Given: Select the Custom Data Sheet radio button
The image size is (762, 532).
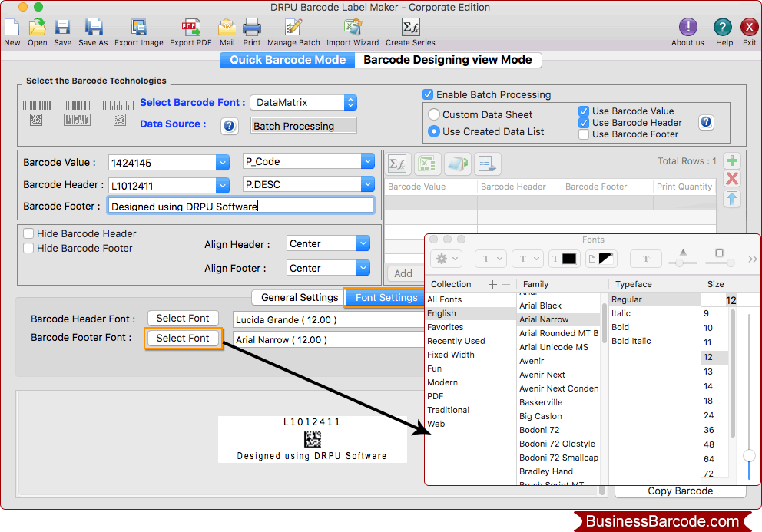Looking at the screenshot, I should [x=435, y=114].
